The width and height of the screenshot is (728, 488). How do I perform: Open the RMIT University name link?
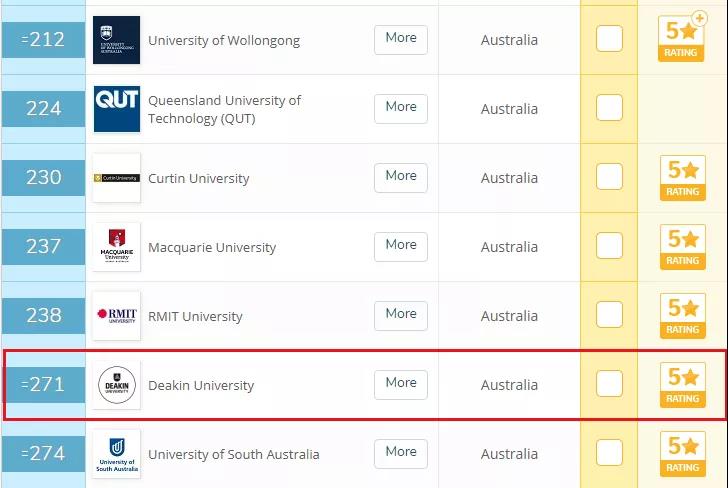tap(195, 316)
